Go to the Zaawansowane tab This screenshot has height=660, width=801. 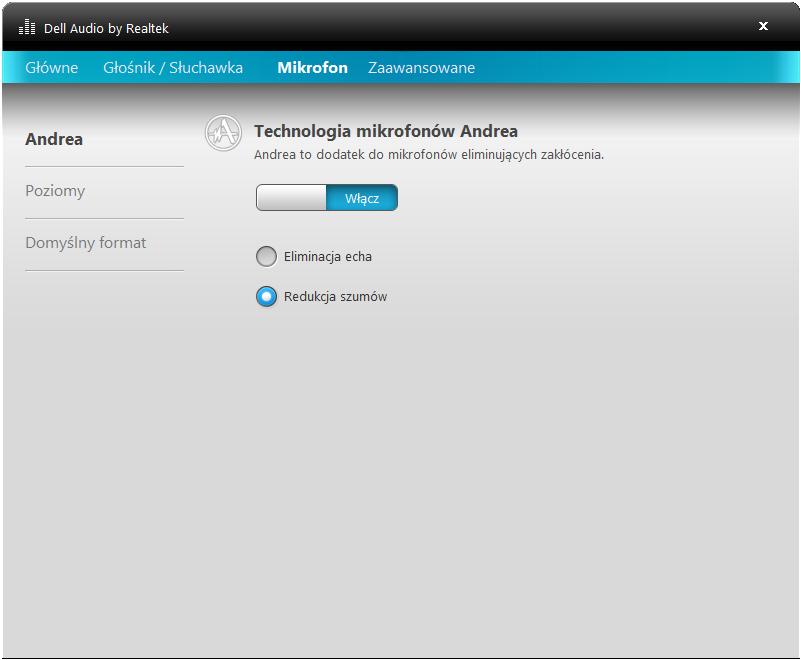[x=421, y=67]
